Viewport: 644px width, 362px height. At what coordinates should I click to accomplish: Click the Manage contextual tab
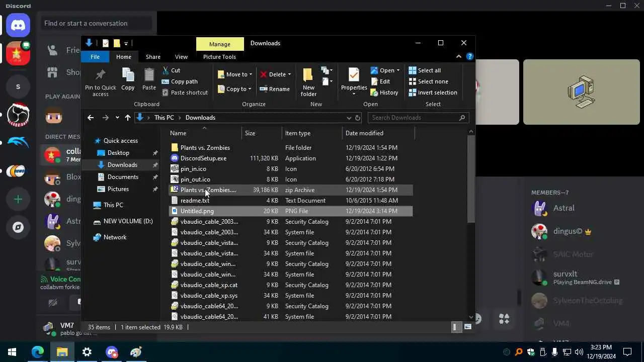220,44
